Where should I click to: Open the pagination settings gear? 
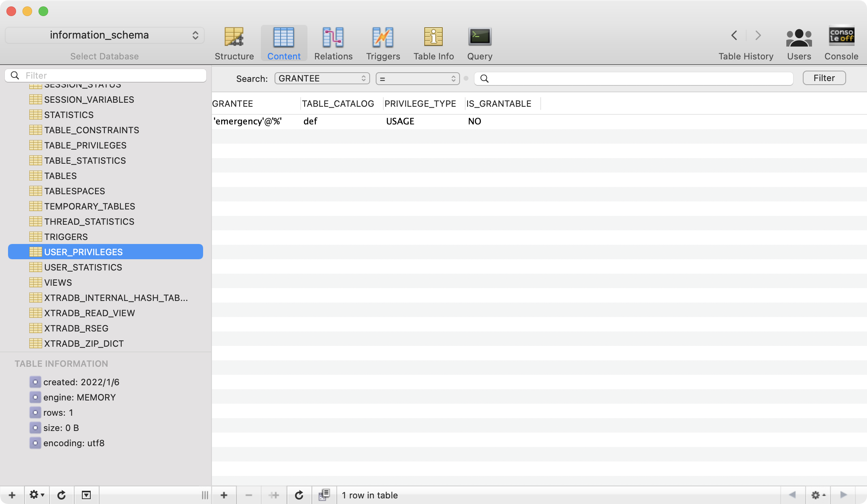[x=818, y=495]
